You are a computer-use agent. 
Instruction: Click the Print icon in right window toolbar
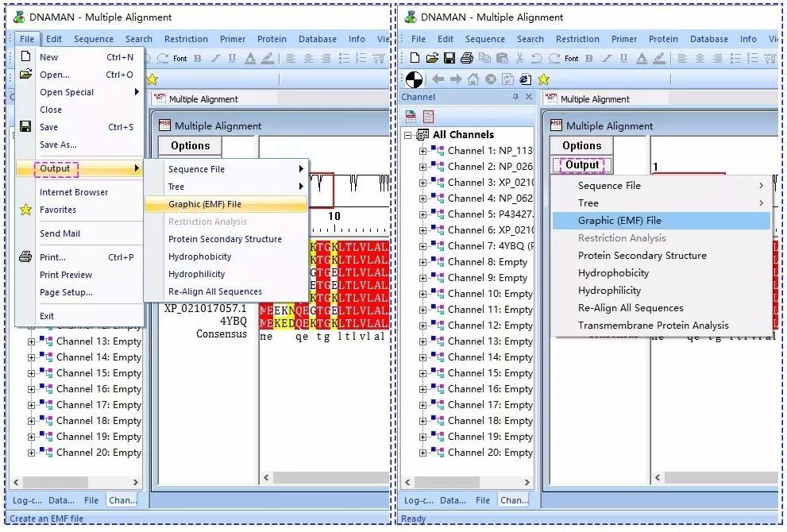point(467,58)
